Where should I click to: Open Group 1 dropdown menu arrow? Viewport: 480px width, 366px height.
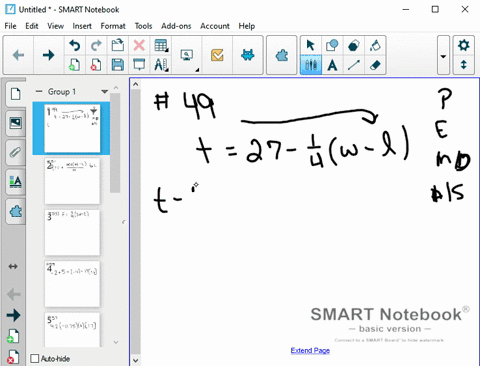coord(104,91)
